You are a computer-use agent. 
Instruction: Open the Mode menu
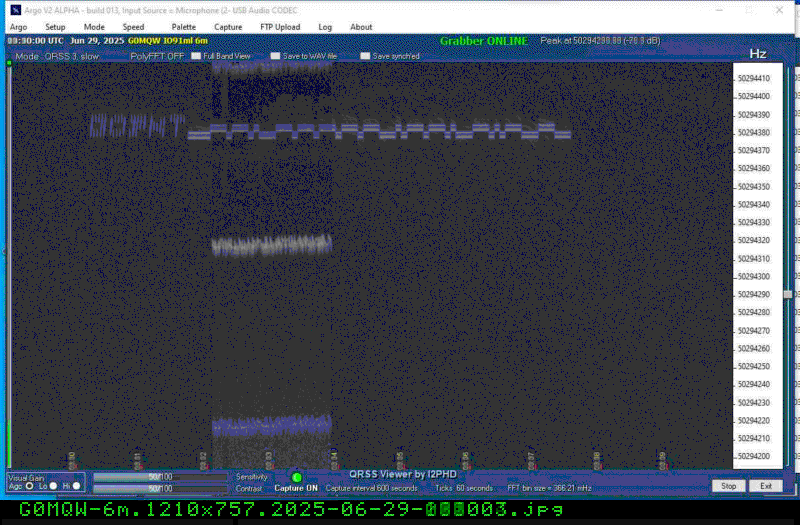(94, 27)
